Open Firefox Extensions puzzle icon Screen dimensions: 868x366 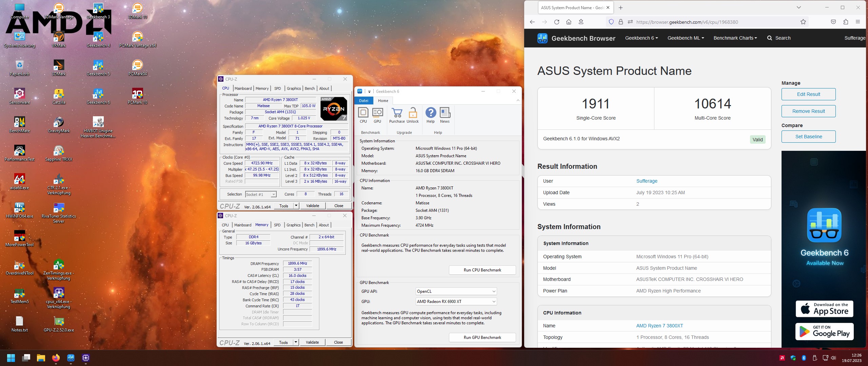[846, 22]
